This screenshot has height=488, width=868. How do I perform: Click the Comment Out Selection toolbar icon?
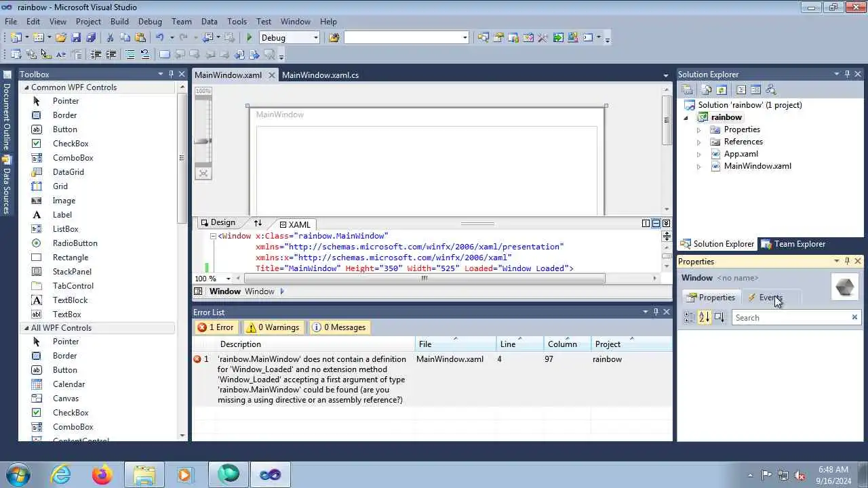(130, 55)
